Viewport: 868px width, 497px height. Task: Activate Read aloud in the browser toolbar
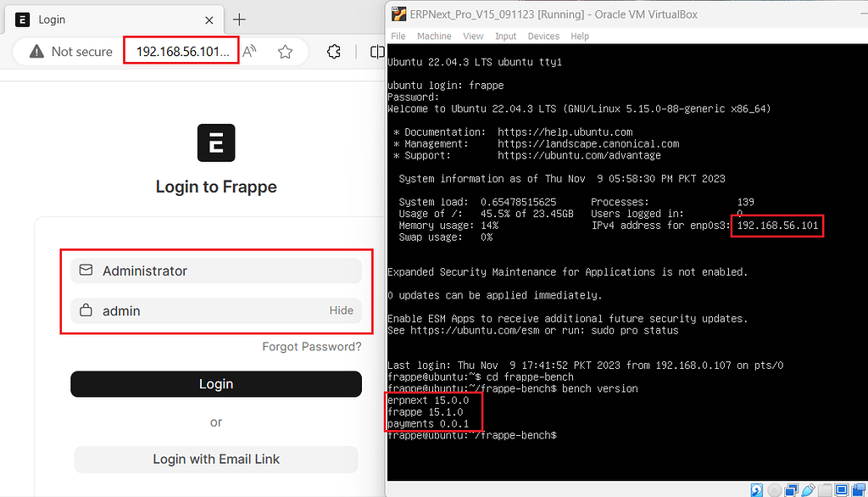point(250,51)
